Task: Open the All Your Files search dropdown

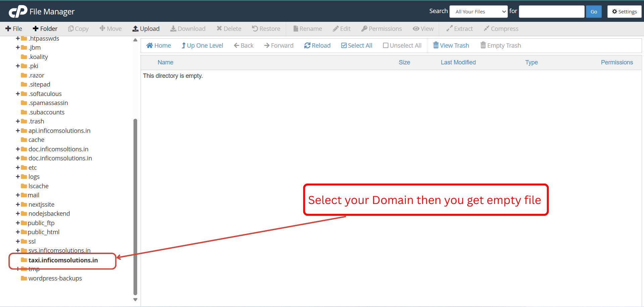Action: tap(478, 11)
